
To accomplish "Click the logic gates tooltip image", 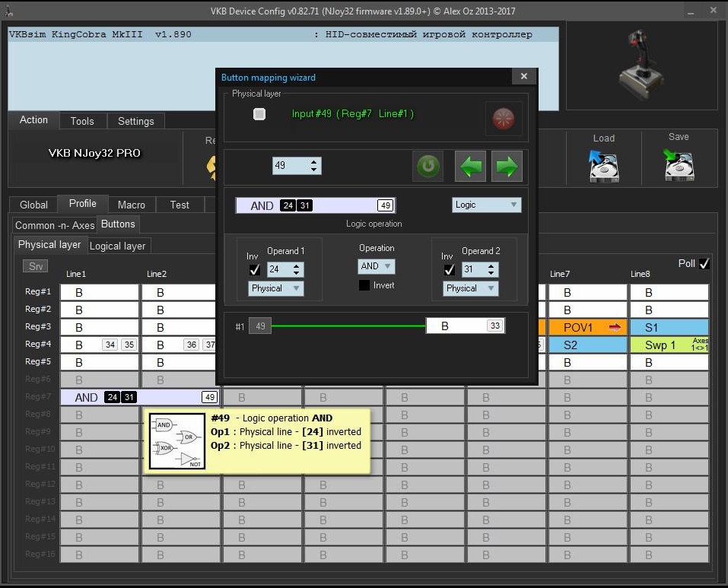I will pos(177,441).
